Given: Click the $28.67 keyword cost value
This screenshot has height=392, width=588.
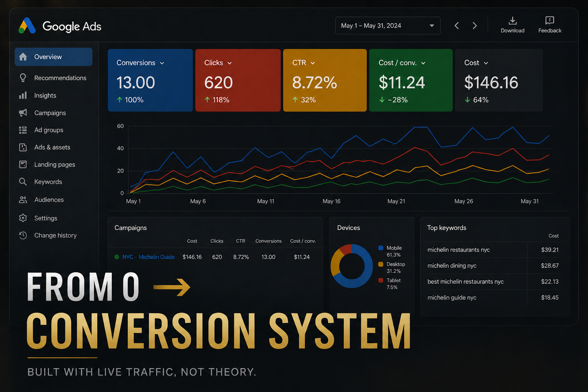Looking at the screenshot, I should (550, 265).
